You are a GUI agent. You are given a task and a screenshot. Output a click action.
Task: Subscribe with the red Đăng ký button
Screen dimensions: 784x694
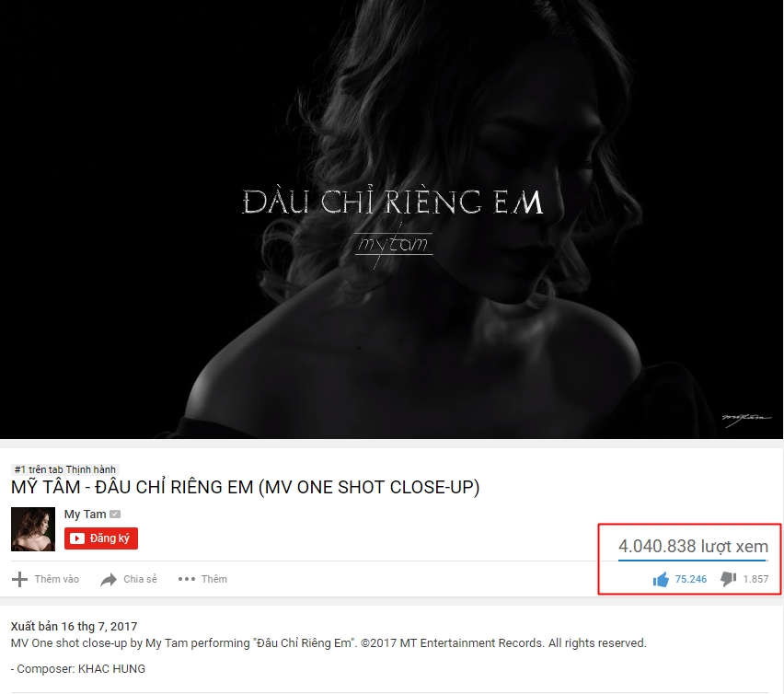click(x=101, y=538)
